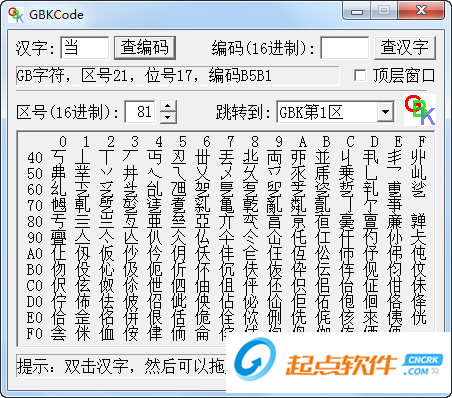Focus the 汉字 input containing 当
Image resolution: width=452 pixels, height=398 pixels.
point(85,48)
